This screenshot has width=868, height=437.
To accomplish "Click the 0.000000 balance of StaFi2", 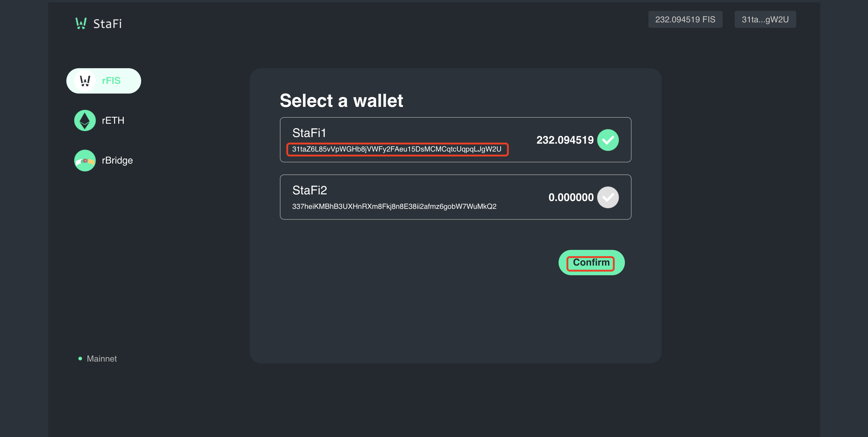I will tap(571, 197).
